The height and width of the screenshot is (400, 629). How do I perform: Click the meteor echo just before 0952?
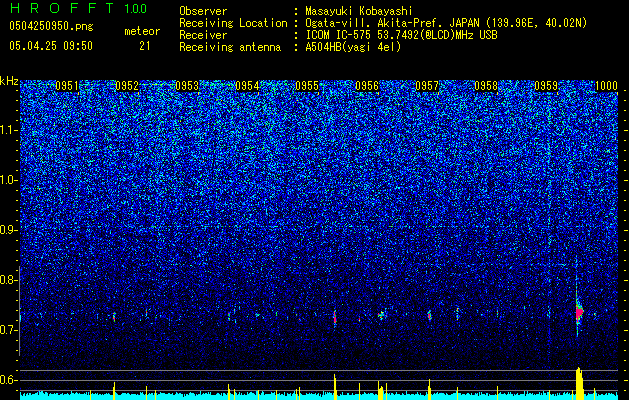click(114, 317)
